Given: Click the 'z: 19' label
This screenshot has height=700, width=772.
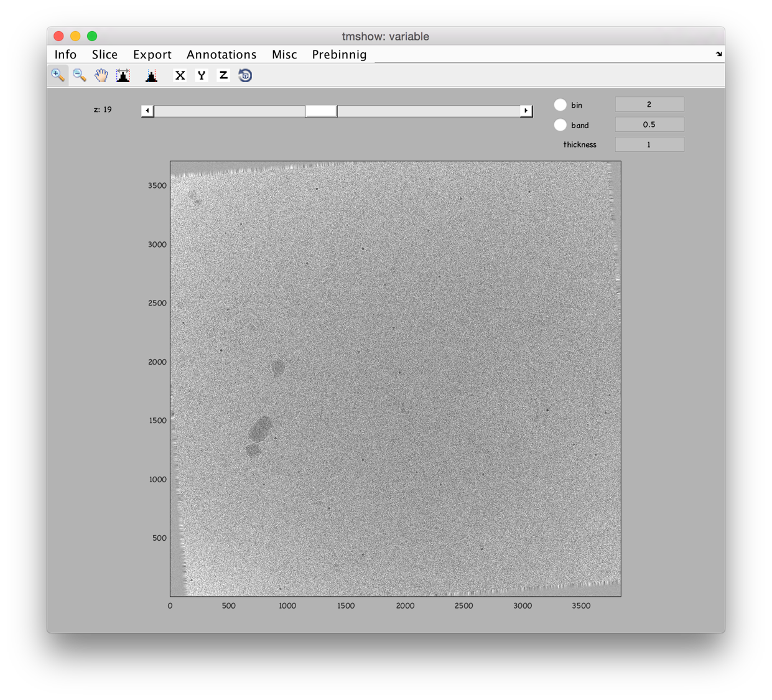Looking at the screenshot, I should 103,110.
